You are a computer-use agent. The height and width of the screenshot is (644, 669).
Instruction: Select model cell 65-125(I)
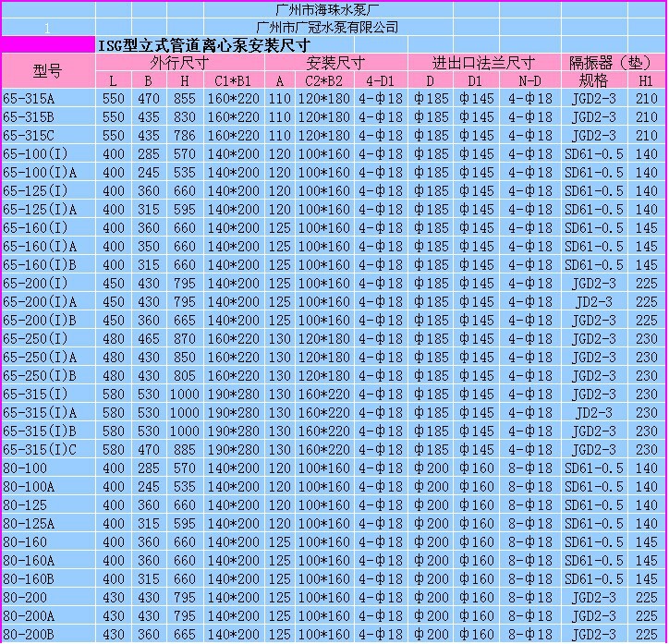48,190
